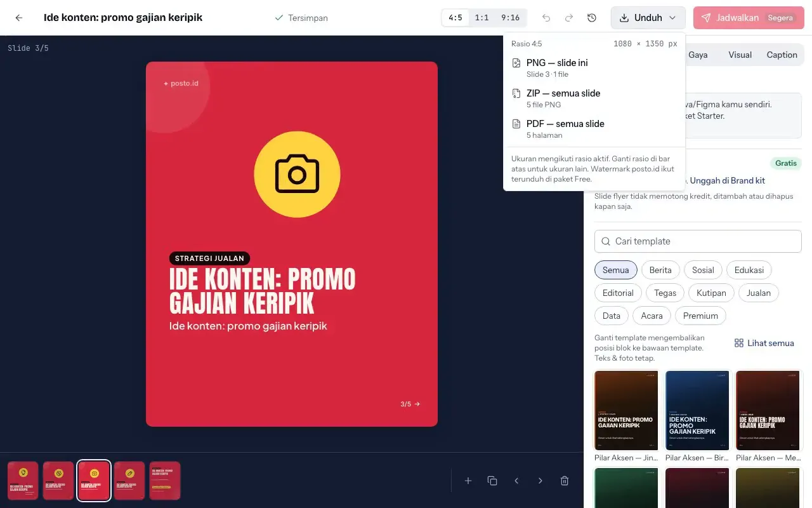Select the slide headline IDE KONTEN text
Screen dimensions: 812x508
(263, 291)
